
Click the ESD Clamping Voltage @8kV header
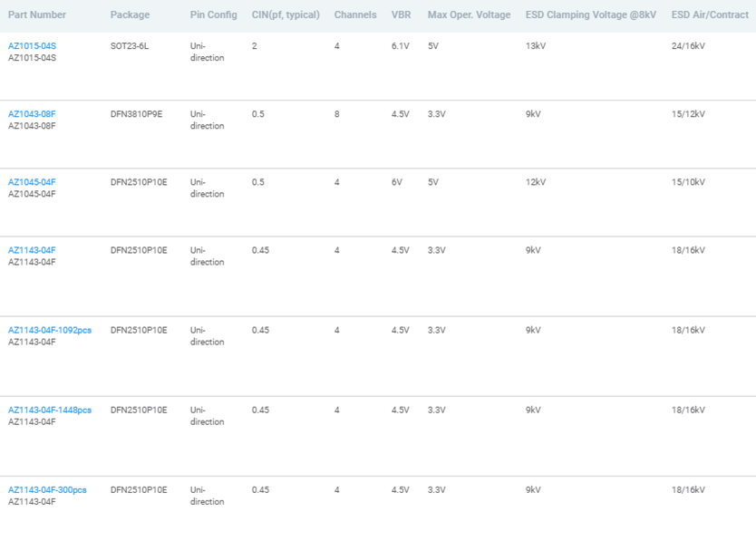(591, 14)
